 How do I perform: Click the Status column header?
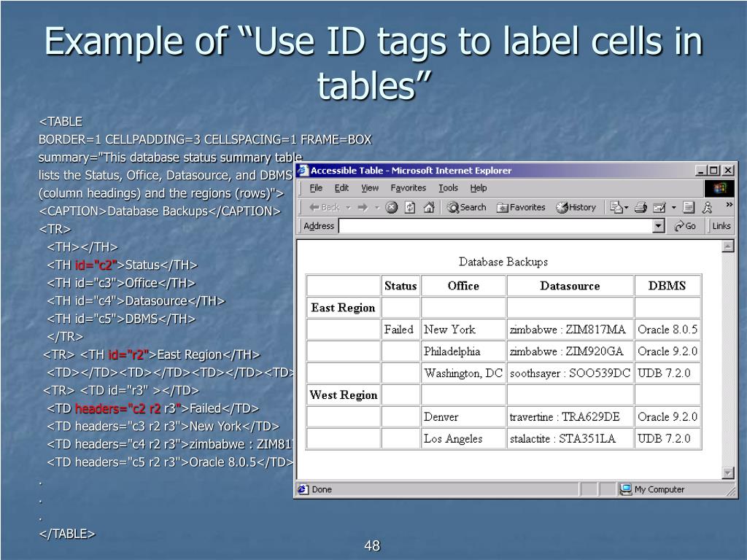click(400, 286)
